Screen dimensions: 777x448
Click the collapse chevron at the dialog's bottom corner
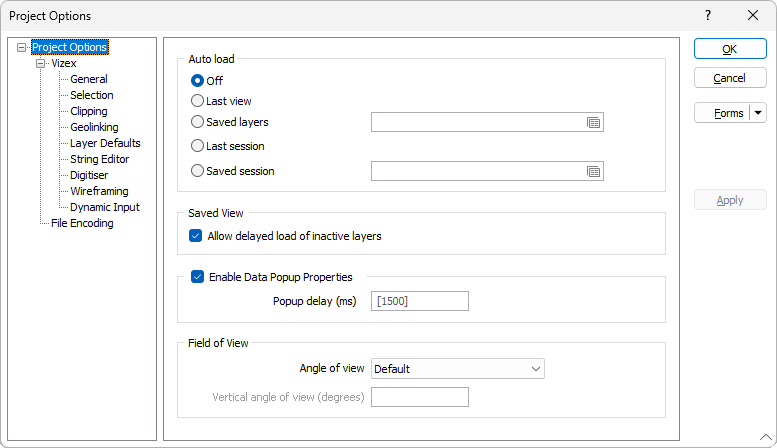click(x=766, y=437)
